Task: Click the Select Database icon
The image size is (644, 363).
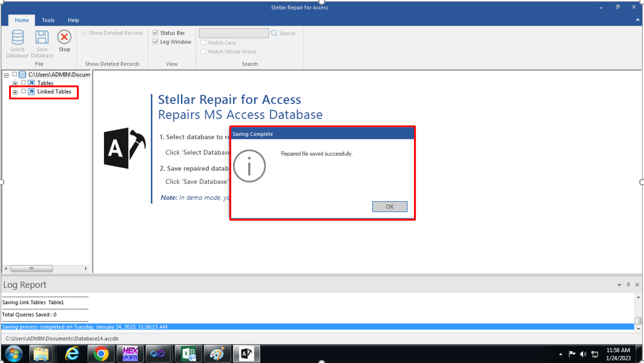Action: coord(18,38)
